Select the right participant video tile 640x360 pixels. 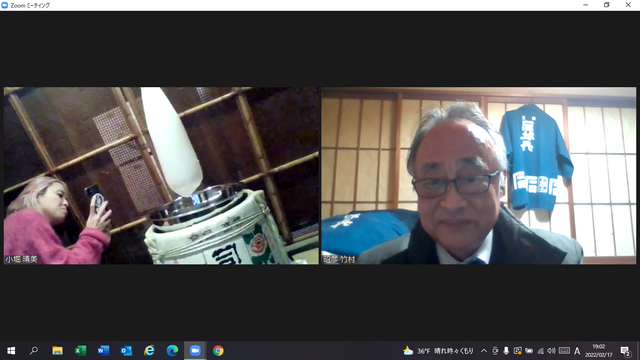[x=478, y=176]
